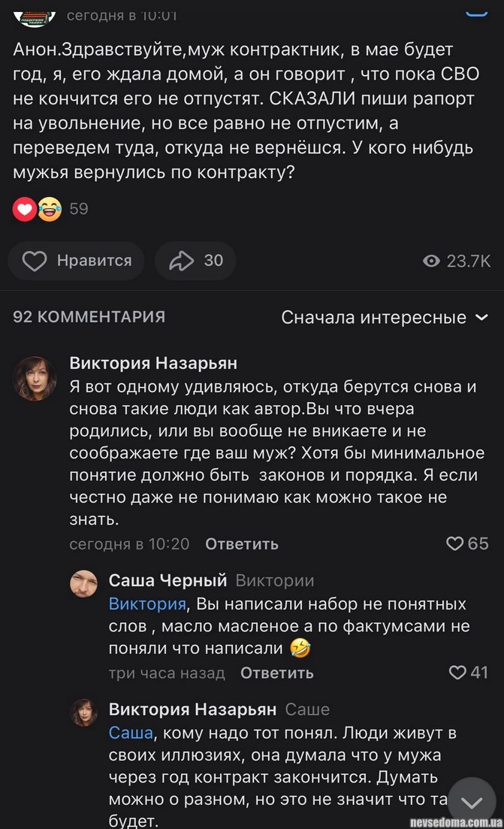
Task: View the 23.7K views eye icon
Action: (x=431, y=261)
